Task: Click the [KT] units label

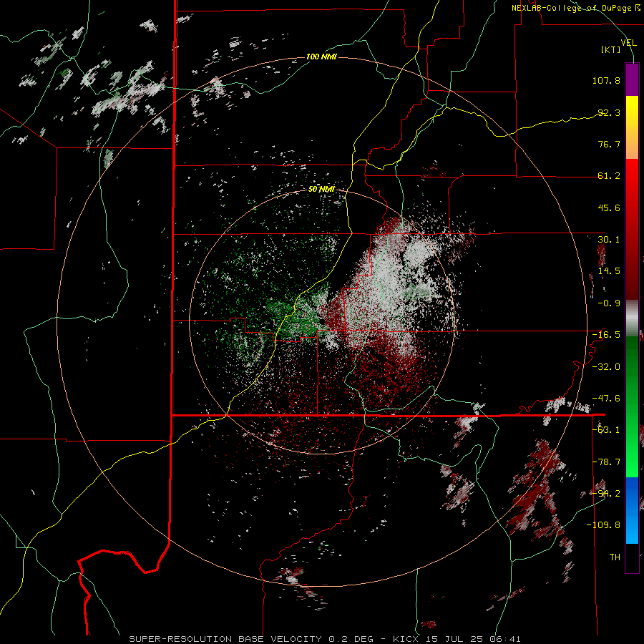Action: (x=611, y=49)
